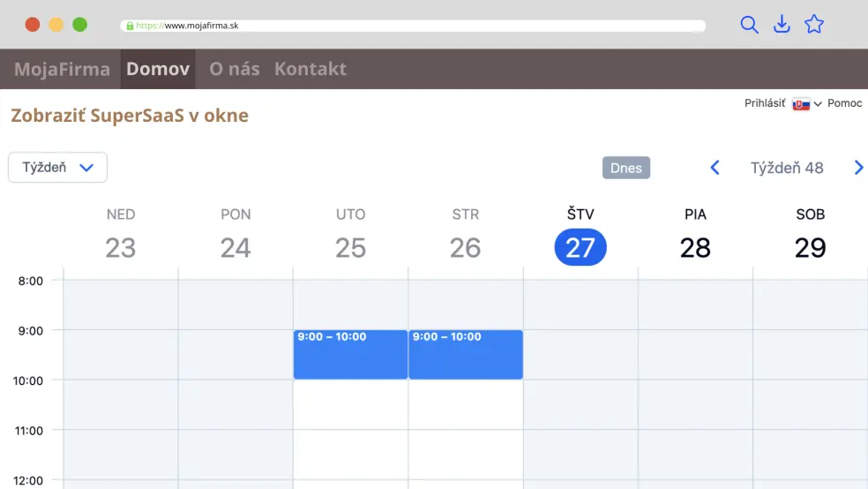Click the MojaFirma brand link
Screen dimensions: 868x489
(x=62, y=69)
